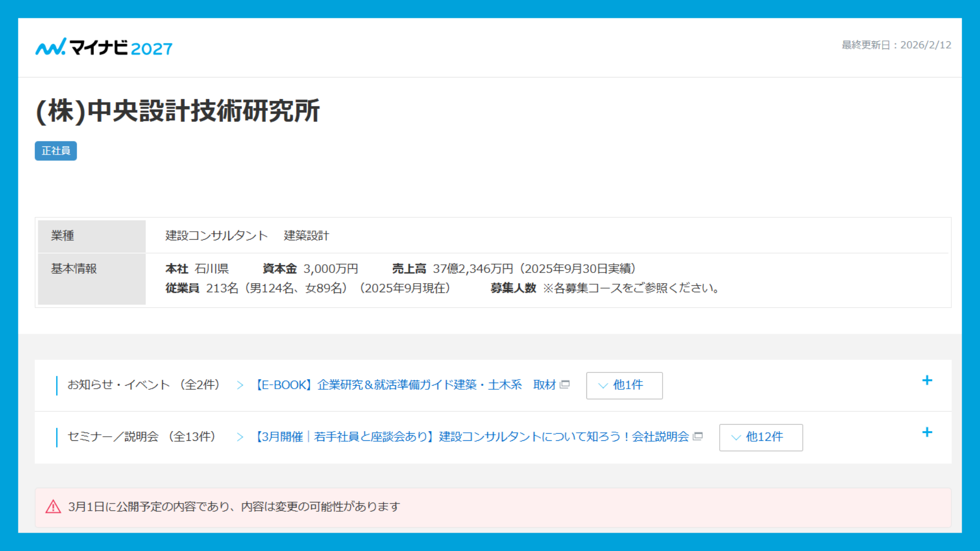Click the 最終更新日 date text
This screenshot has width=980, height=551.
point(896,45)
